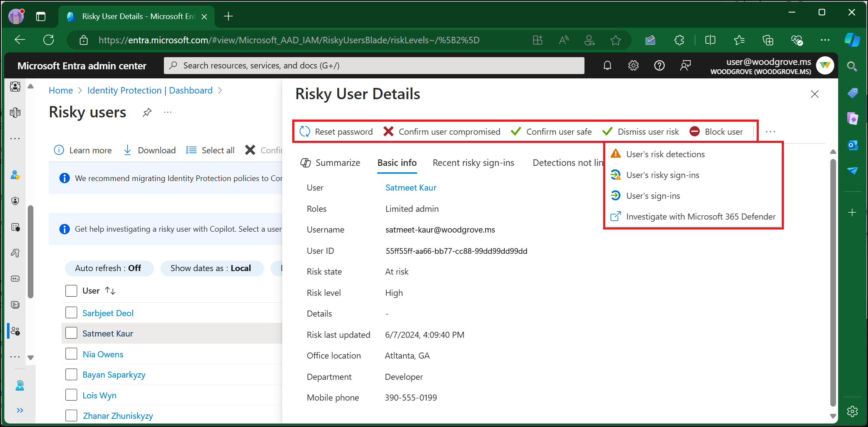The width and height of the screenshot is (868, 427).
Task: Open Satmeet Kaur user profile link
Action: point(411,188)
